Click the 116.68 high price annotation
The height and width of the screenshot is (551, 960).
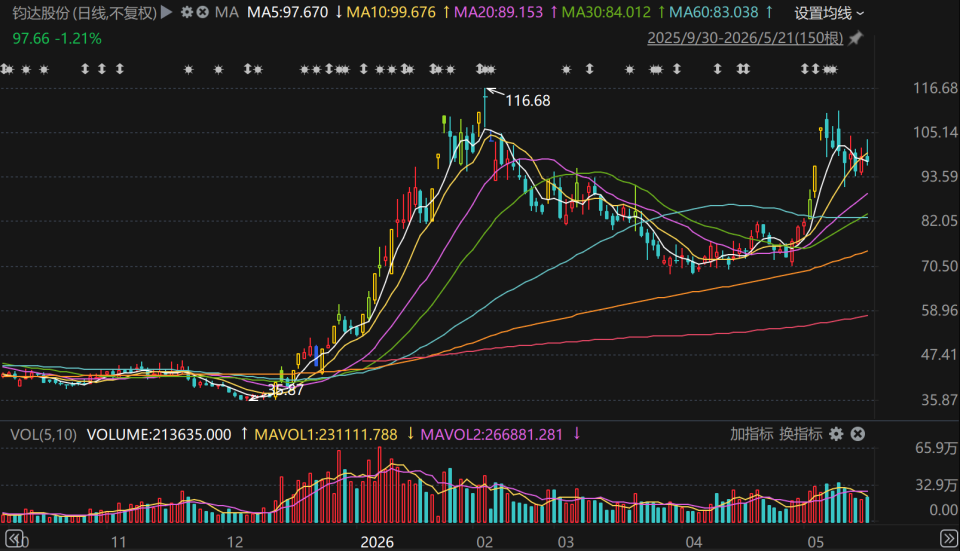(528, 100)
